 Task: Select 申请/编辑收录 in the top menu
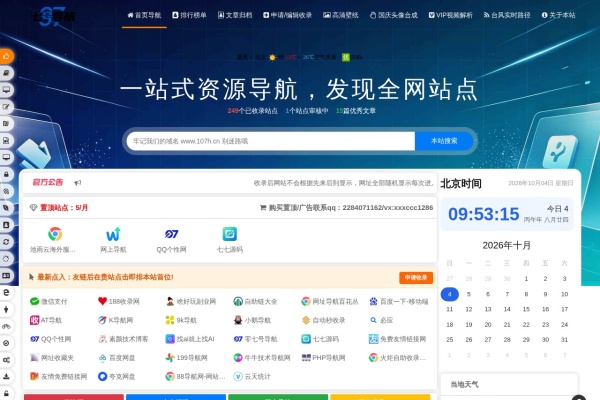point(287,15)
